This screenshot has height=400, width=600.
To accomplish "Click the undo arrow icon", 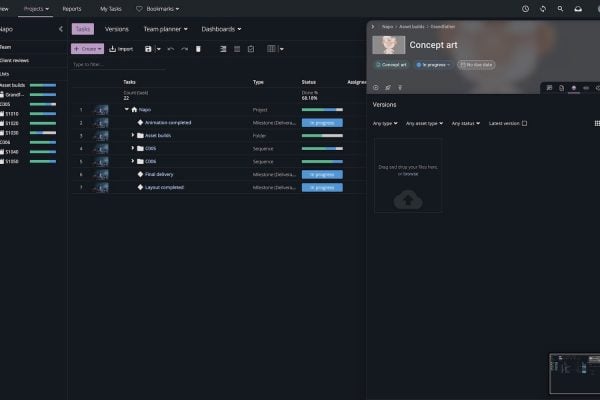I will pyautogui.click(x=171, y=48).
